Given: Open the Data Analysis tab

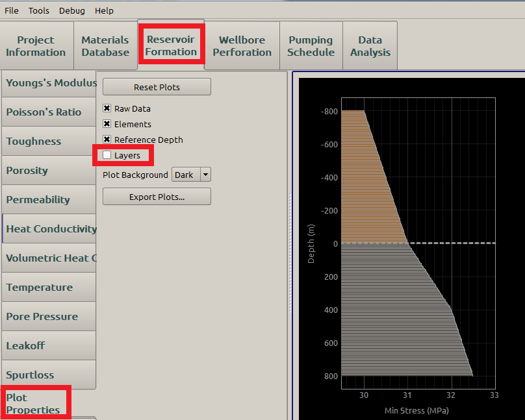Looking at the screenshot, I should click(x=370, y=46).
